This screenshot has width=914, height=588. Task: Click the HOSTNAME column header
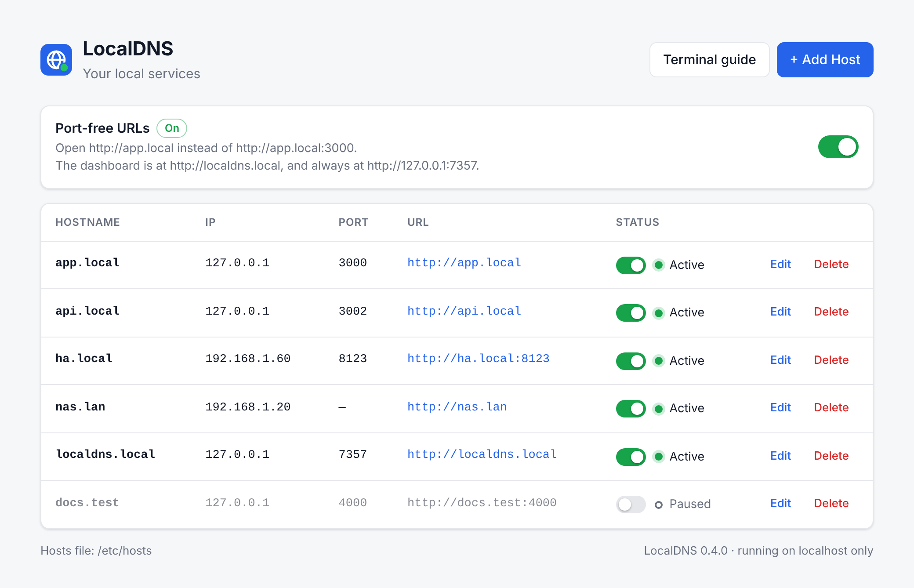point(87,222)
